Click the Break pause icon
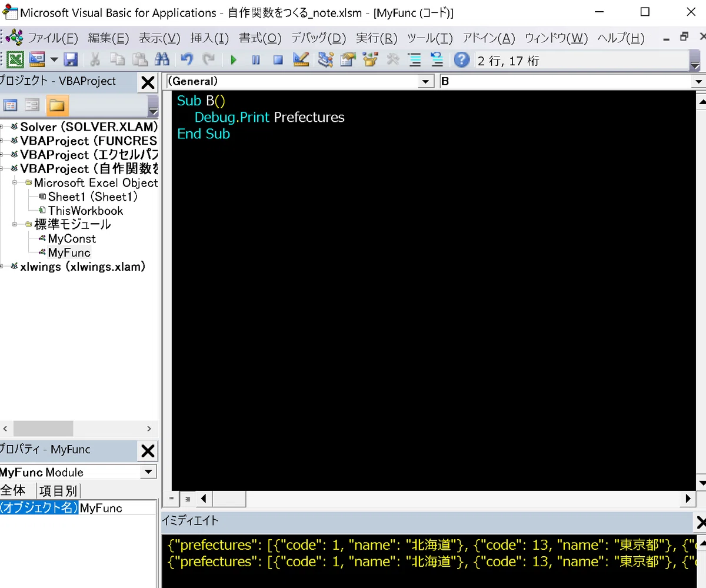 256,59
